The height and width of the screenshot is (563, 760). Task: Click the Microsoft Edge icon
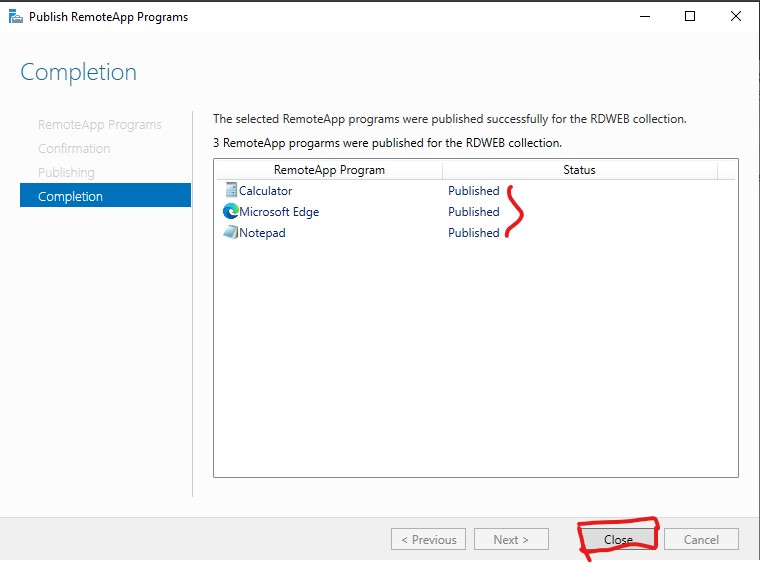[x=231, y=211]
